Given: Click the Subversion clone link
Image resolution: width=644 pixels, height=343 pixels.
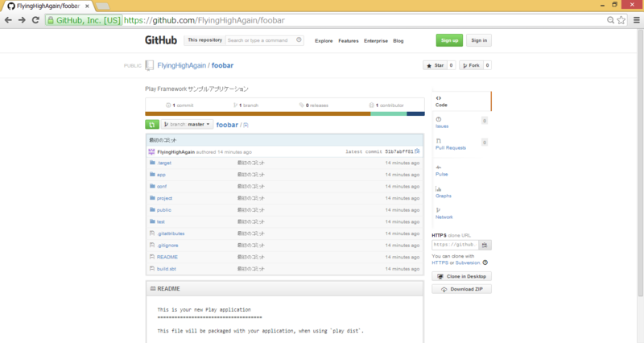Looking at the screenshot, I should [x=468, y=262].
